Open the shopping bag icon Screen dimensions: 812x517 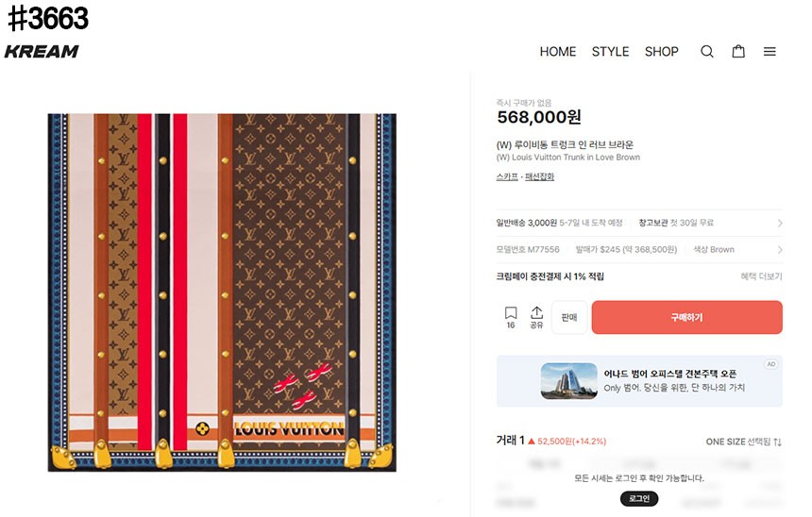coord(738,52)
